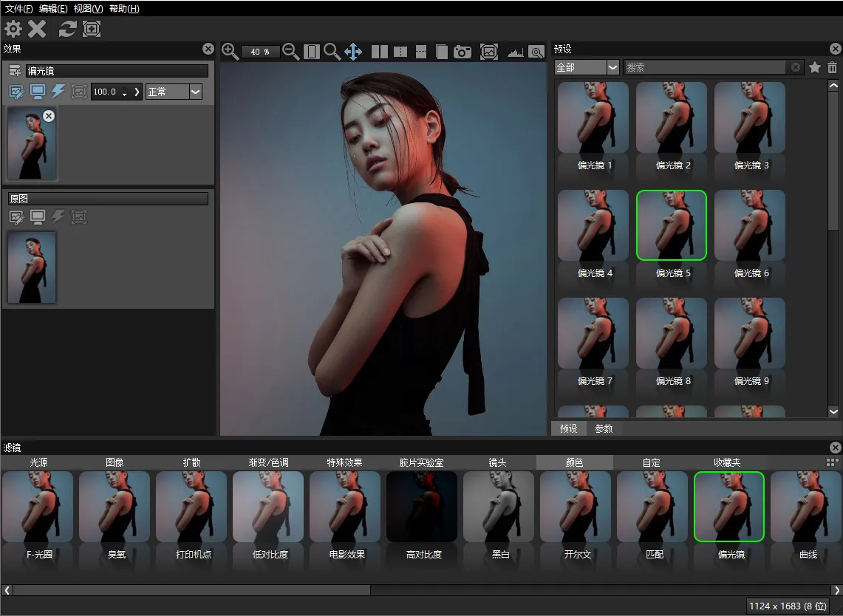Screen dimensions: 843x616
Task: Toggle the horizontal split comparison view
Action: pos(421,52)
